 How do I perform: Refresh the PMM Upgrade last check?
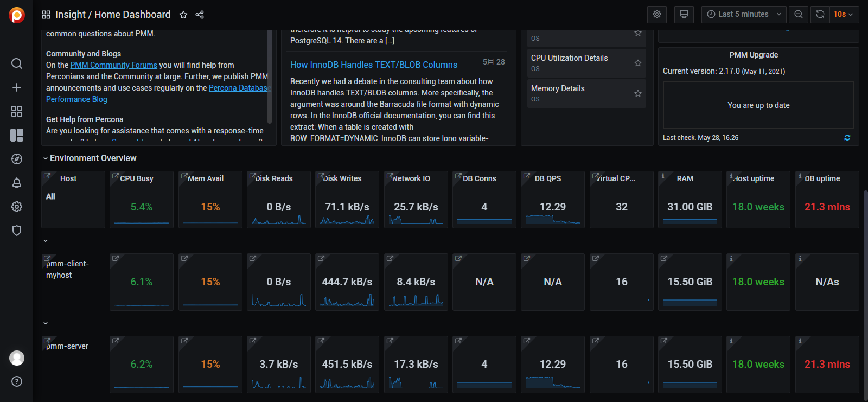click(847, 138)
